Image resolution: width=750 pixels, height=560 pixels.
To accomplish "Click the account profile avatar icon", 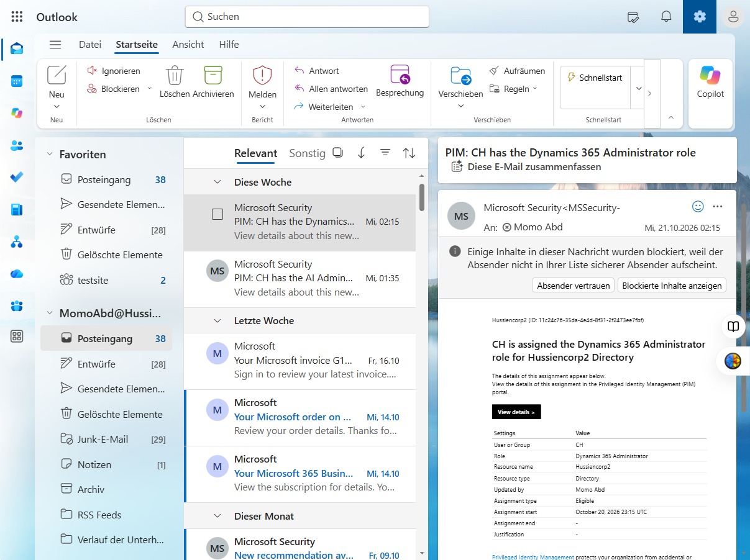I will coord(733,17).
